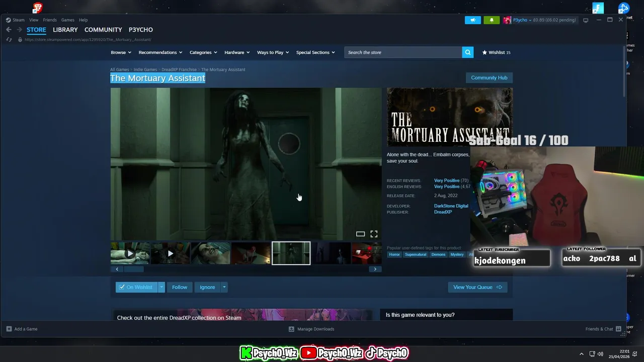
Task: Click the thumbnail strip right arrow
Action: click(375, 269)
